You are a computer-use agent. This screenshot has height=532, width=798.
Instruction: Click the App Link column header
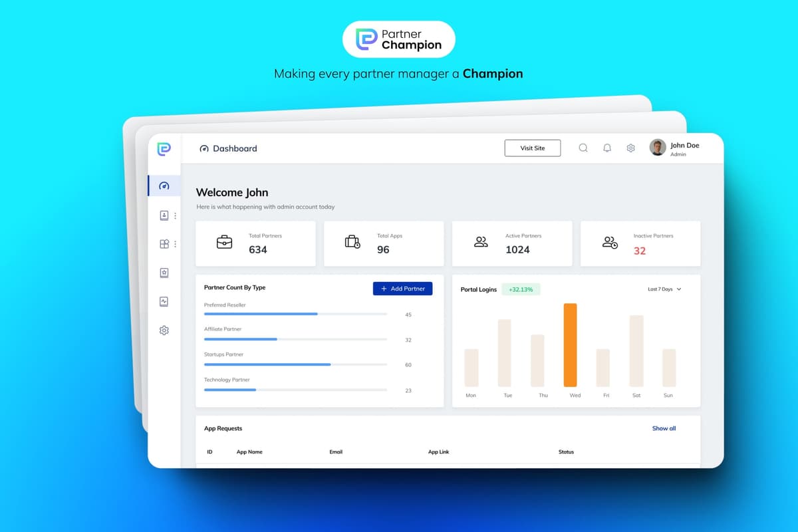point(439,452)
